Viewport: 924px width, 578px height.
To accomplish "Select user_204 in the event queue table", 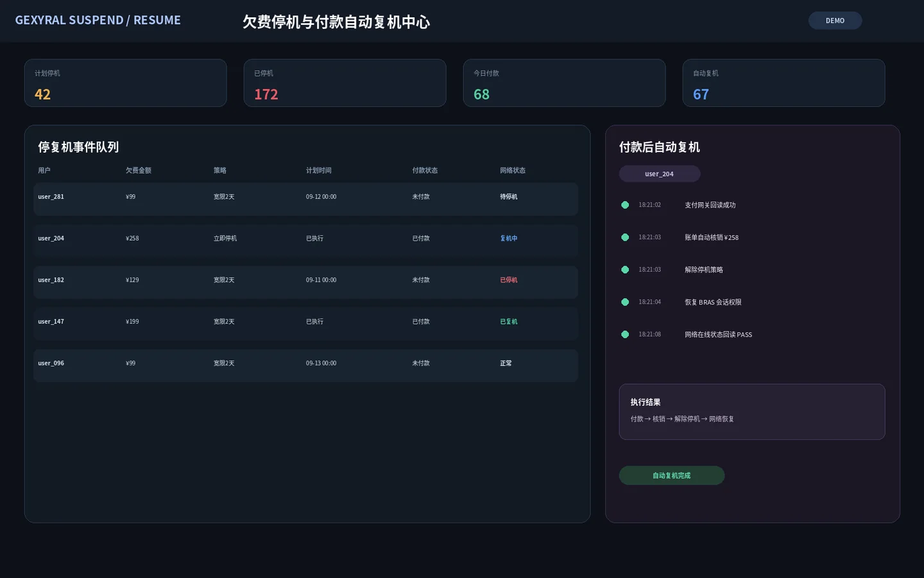I will 305,241.
